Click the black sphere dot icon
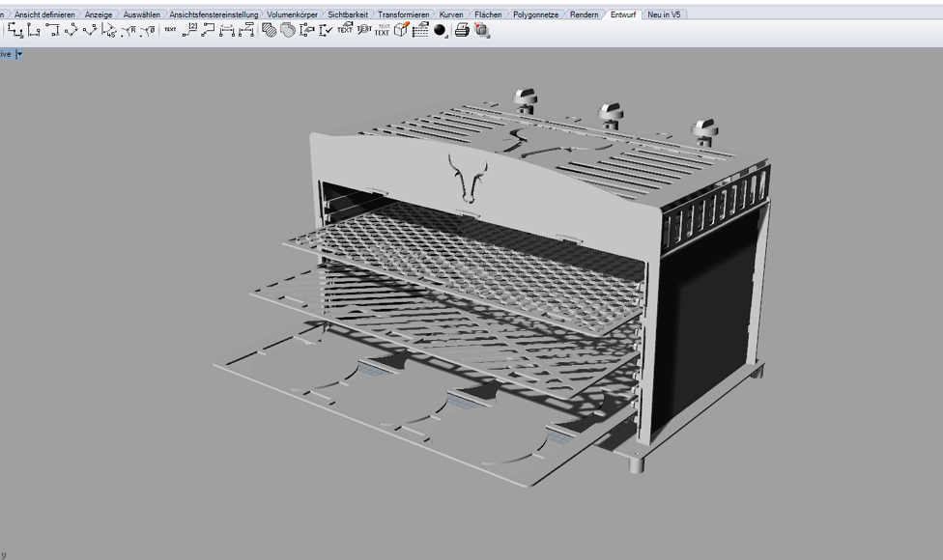943x560 pixels. [x=441, y=31]
